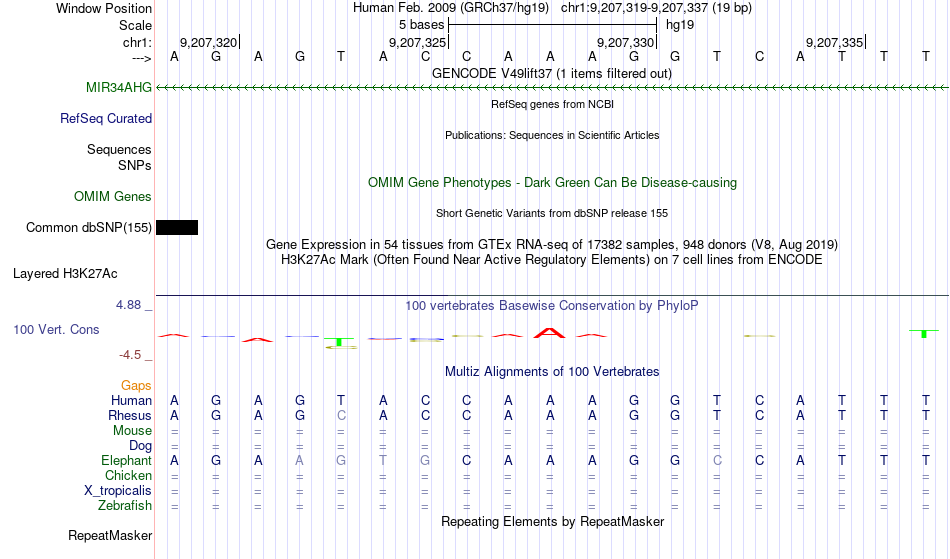Click the faded C mismatch in Elephant row
This screenshot has height=559, width=950.
click(x=717, y=460)
